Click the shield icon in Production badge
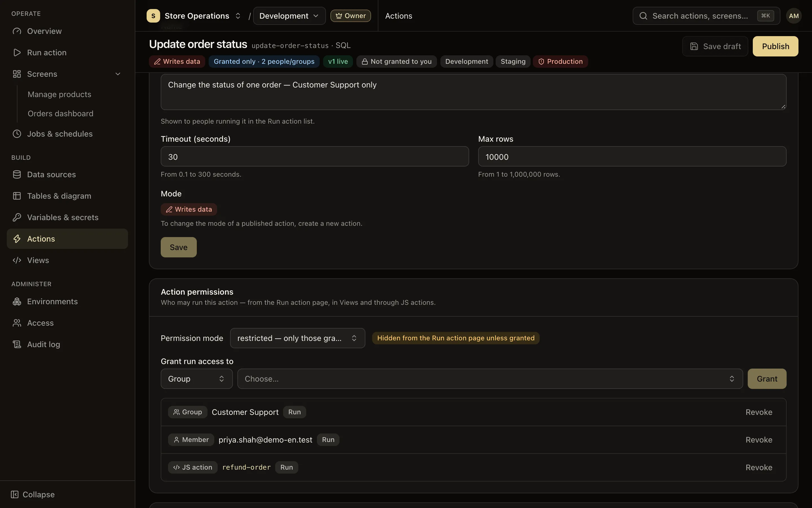 pos(541,62)
